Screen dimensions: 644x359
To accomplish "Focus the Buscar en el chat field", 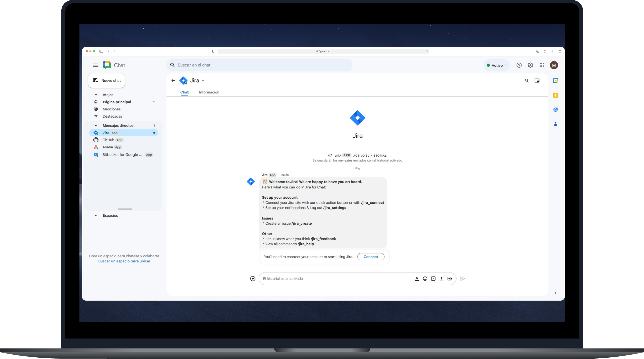I will click(x=259, y=65).
